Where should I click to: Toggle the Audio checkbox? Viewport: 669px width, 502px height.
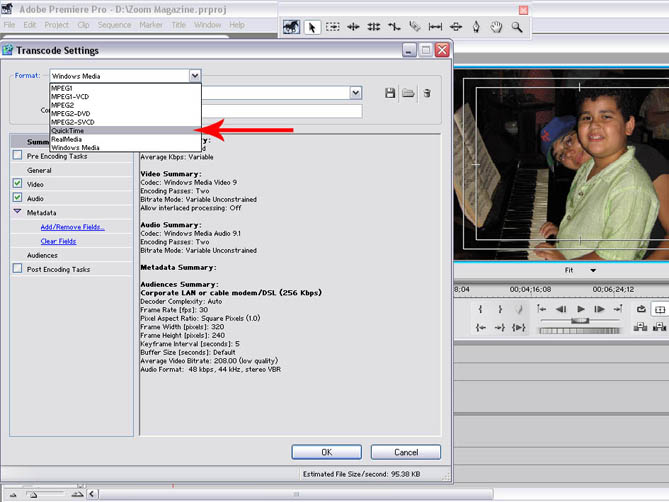coord(17,198)
